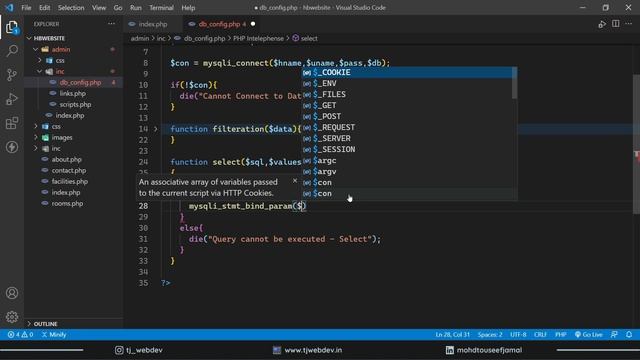The image size is (640, 360).
Task: Change Spaces: 2 indentation setting
Action: pos(490,335)
